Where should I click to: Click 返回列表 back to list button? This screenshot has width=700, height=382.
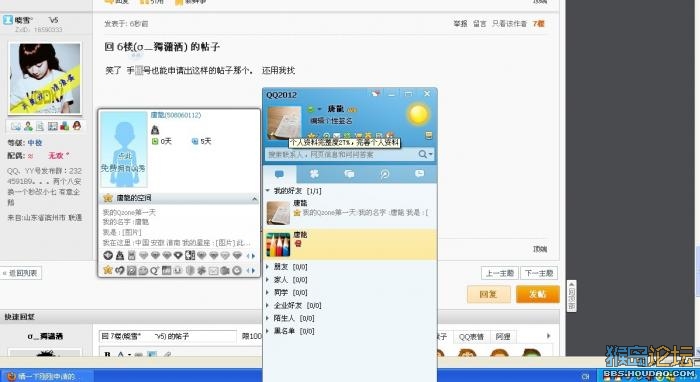pos(21,273)
